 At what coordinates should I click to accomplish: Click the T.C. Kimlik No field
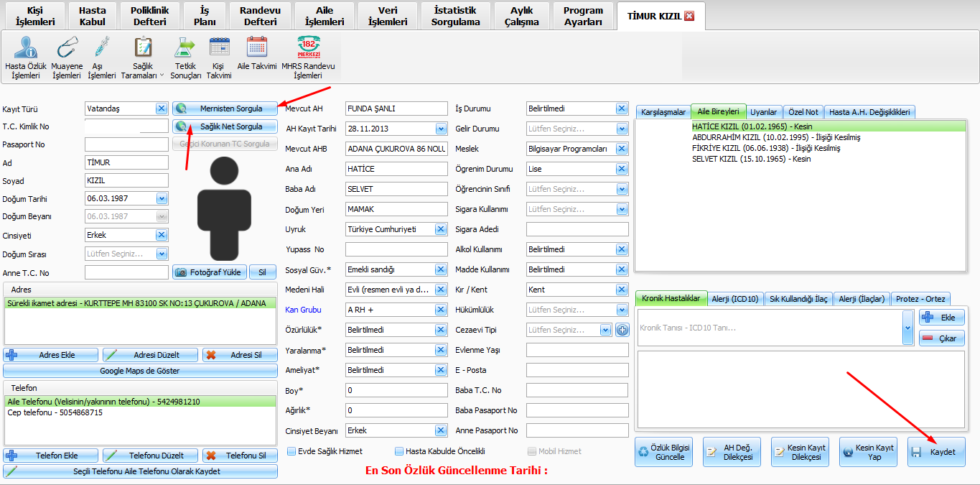click(x=126, y=126)
